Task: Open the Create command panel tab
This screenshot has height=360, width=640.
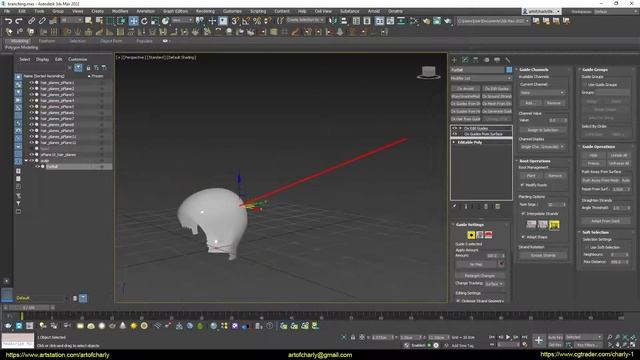Action: (x=454, y=60)
